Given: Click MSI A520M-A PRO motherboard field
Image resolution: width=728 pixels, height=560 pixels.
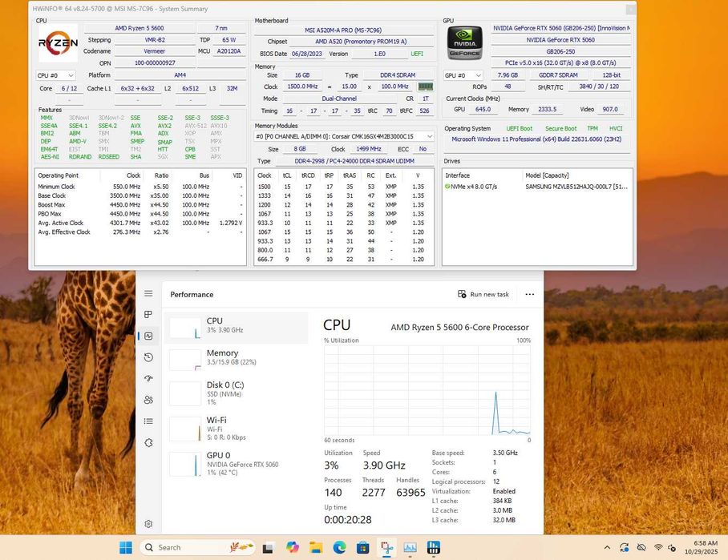Looking at the screenshot, I should [344, 30].
